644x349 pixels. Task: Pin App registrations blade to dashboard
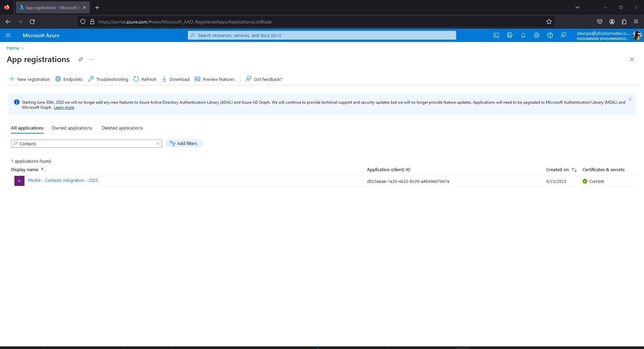pos(80,59)
